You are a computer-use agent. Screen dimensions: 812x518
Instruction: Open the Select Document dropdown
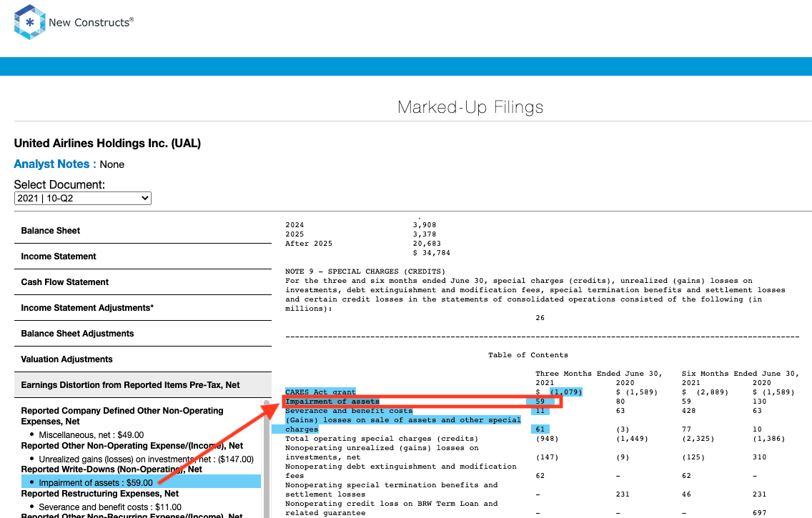point(83,198)
